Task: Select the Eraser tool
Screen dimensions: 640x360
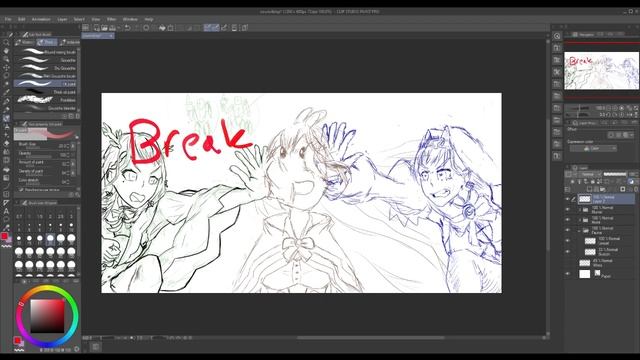Action: [x=6, y=143]
